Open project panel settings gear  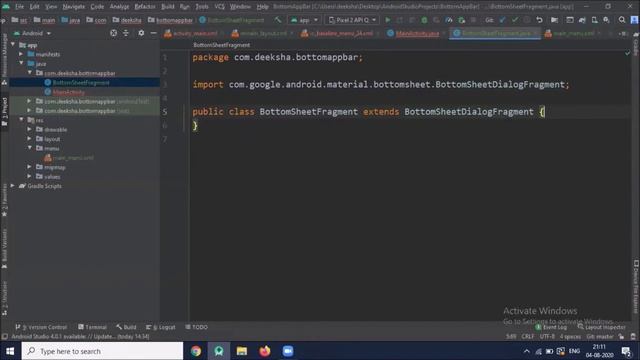pos(141,33)
